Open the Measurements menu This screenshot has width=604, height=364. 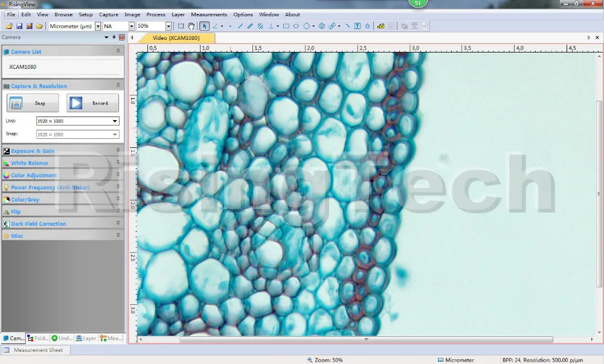(x=209, y=14)
